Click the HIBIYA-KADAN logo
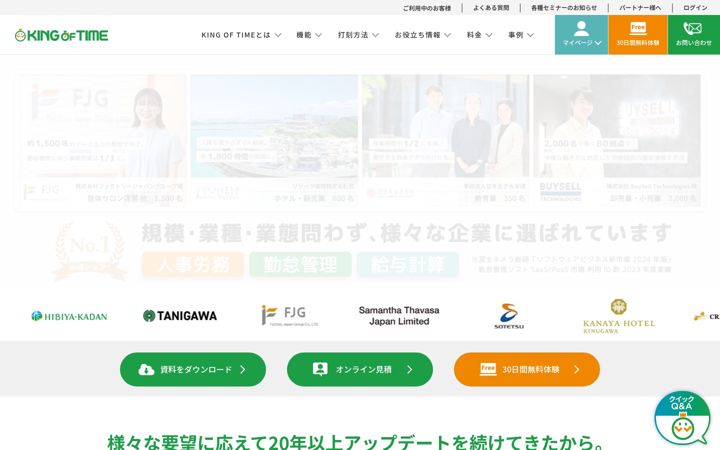720x450 pixels. (x=69, y=316)
